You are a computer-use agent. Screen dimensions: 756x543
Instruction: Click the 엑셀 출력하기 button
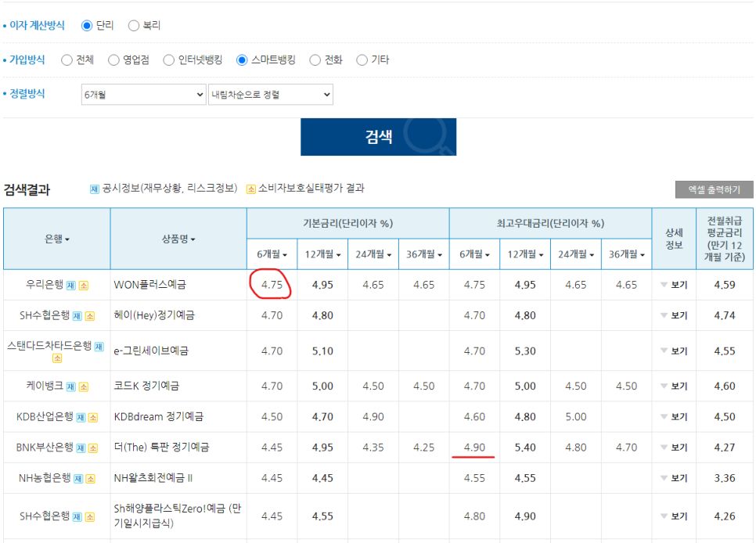click(x=714, y=189)
